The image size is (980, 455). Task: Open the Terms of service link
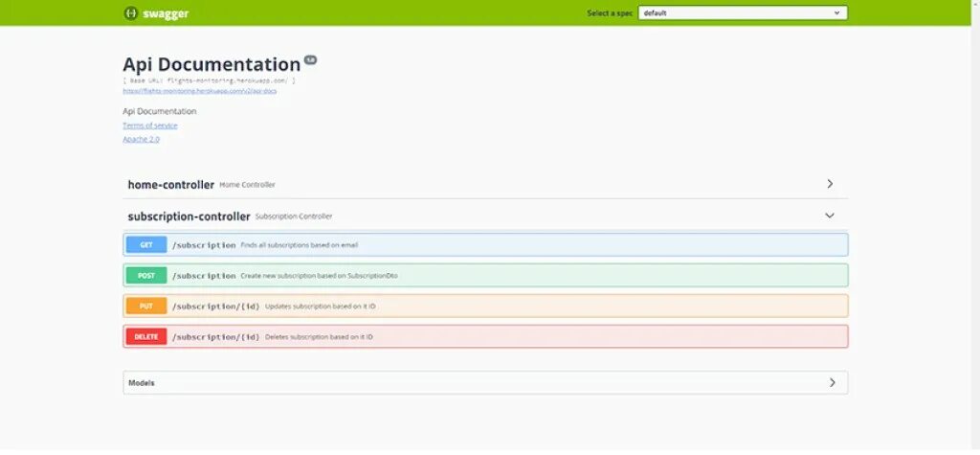click(x=150, y=125)
